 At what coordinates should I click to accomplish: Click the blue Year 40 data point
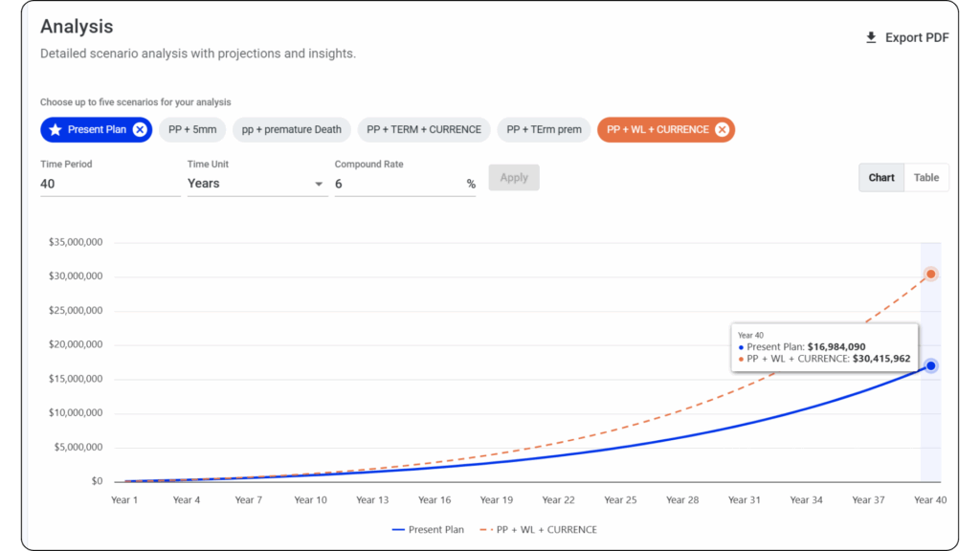tap(930, 366)
